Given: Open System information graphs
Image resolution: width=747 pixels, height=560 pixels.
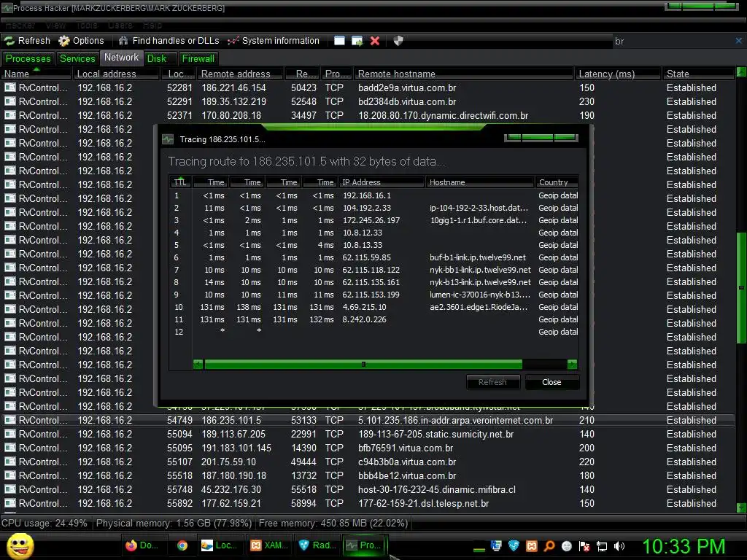Looking at the screenshot, I should [274, 41].
